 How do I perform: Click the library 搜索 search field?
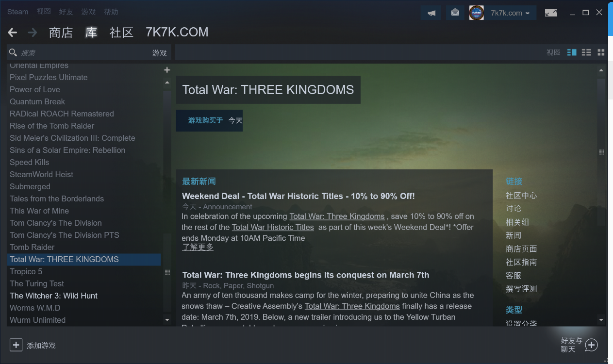coord(80,53)
